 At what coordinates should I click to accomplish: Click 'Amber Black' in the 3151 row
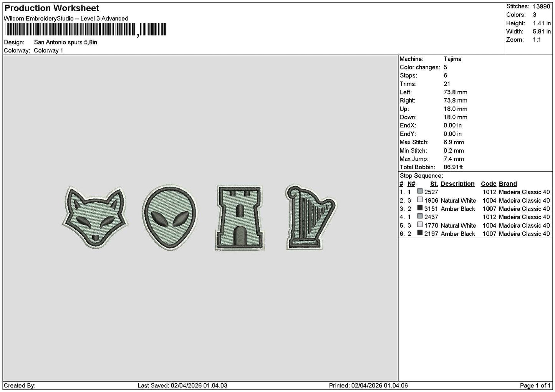pos(458,209)
